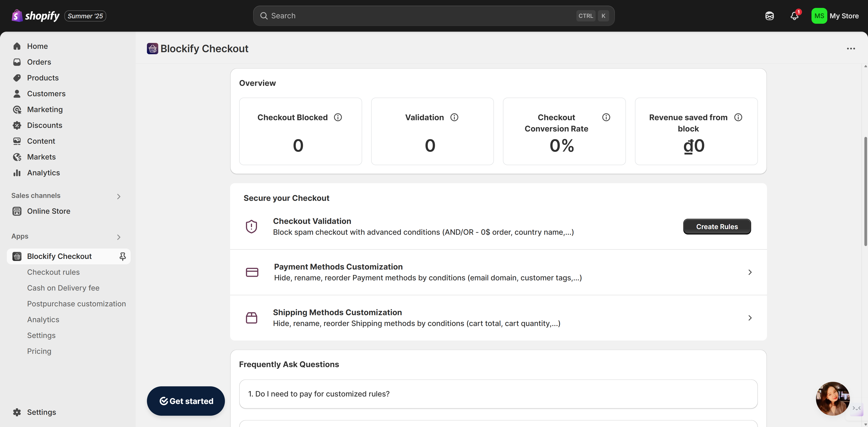868x427 pixels.
Task: Show info for Checkout Blocked
Action: (x=338, y=117)
